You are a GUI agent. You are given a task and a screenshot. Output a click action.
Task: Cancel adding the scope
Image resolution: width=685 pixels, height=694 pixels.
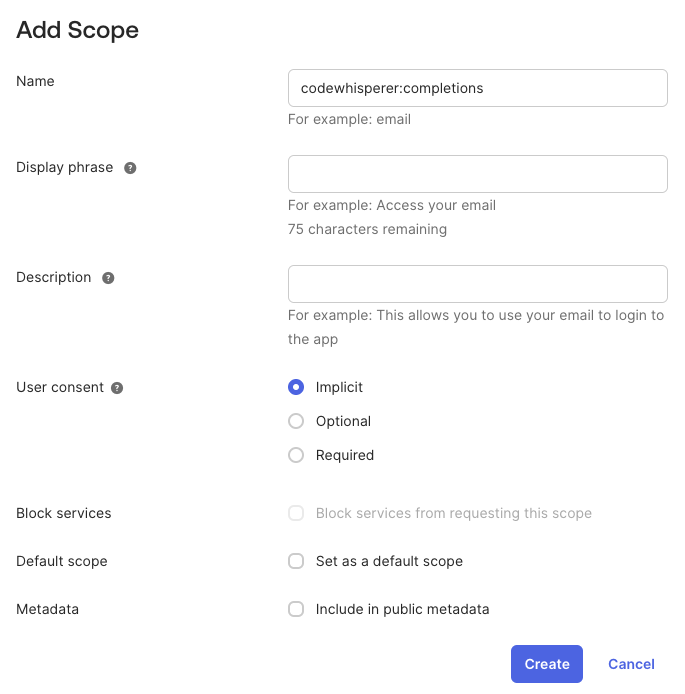click(631, 664)
